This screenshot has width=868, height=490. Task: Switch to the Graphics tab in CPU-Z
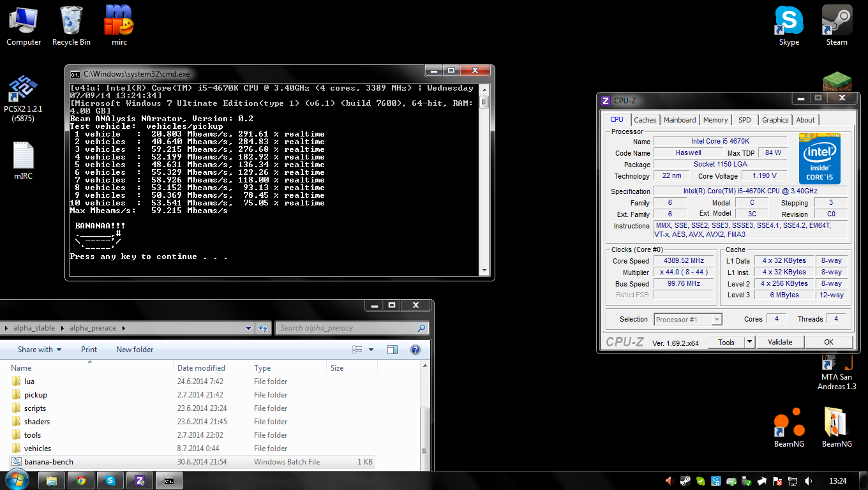(775, 120)
